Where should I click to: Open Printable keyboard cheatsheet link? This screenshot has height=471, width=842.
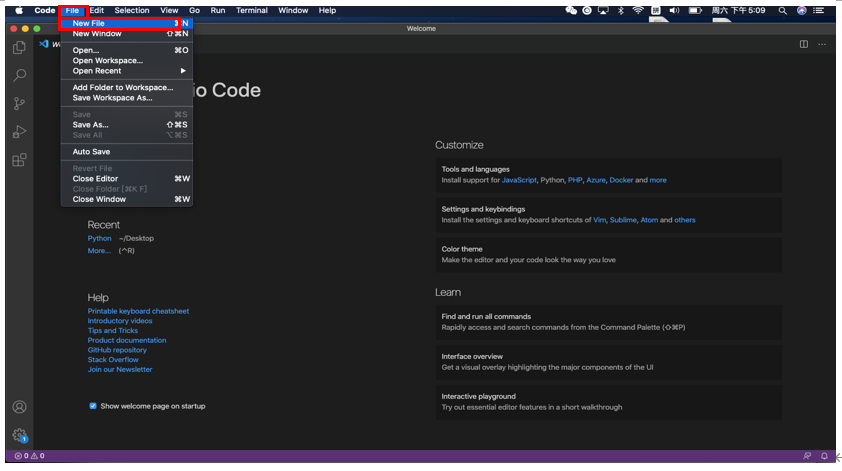(138, 311)
